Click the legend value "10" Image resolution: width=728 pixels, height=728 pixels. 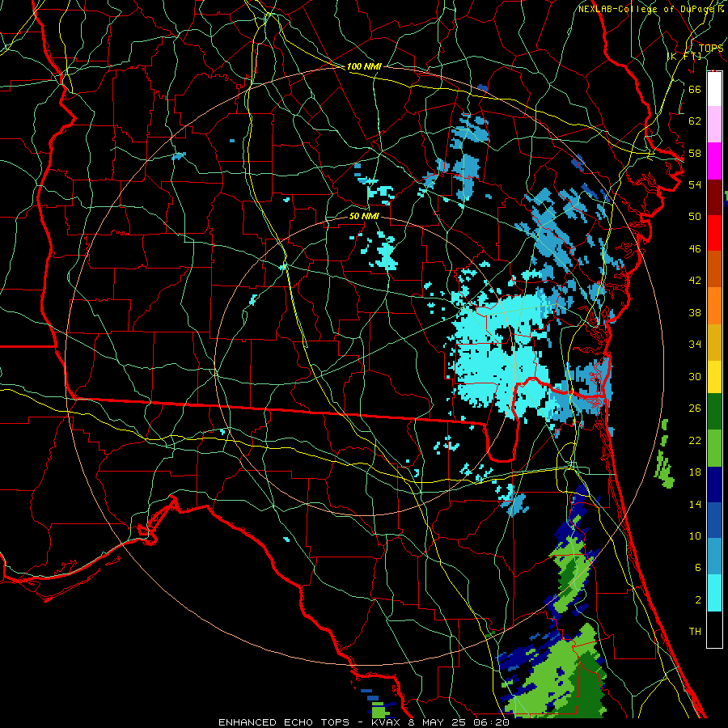695,536
